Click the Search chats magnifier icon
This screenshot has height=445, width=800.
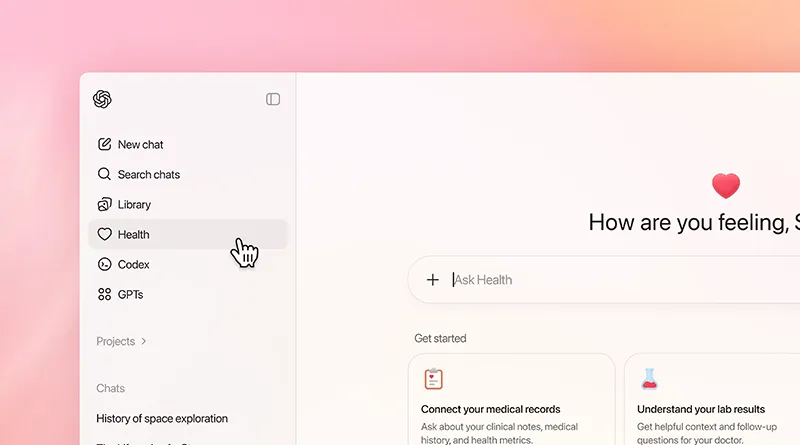(x=104, y=174)
